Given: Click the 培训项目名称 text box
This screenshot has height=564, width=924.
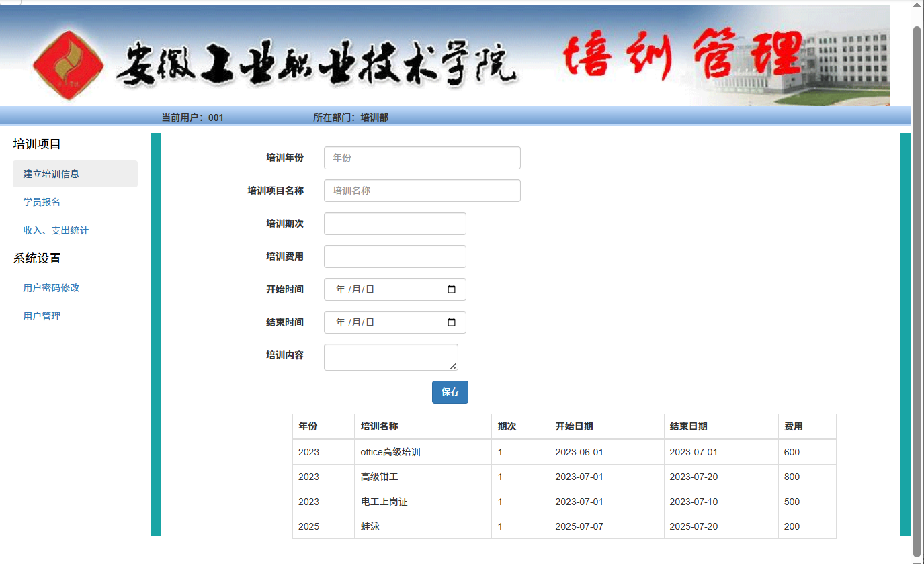Looking at the screenshot, I should tap(422, 191).
